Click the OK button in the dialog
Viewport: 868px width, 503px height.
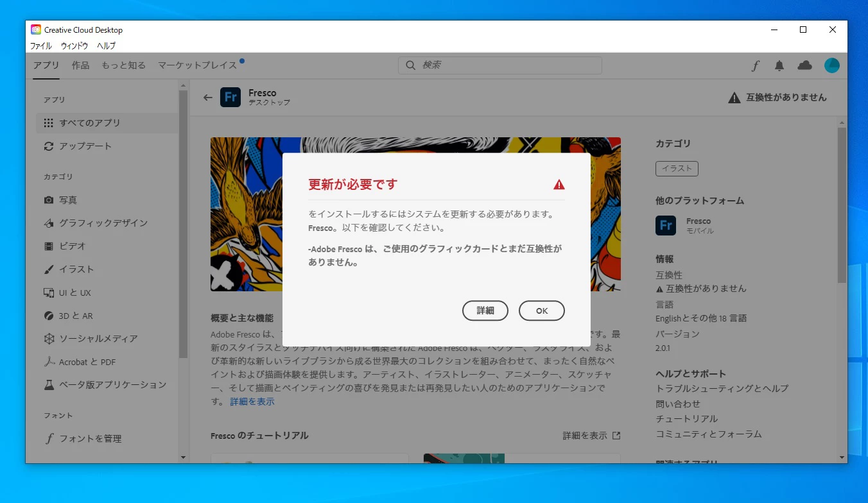541,311
